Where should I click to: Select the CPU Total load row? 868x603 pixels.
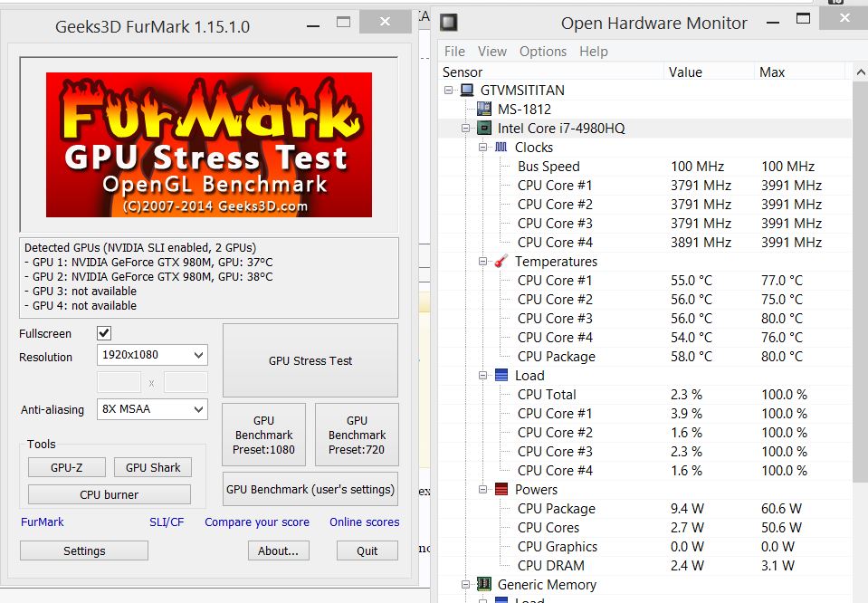tap(645, 394)
